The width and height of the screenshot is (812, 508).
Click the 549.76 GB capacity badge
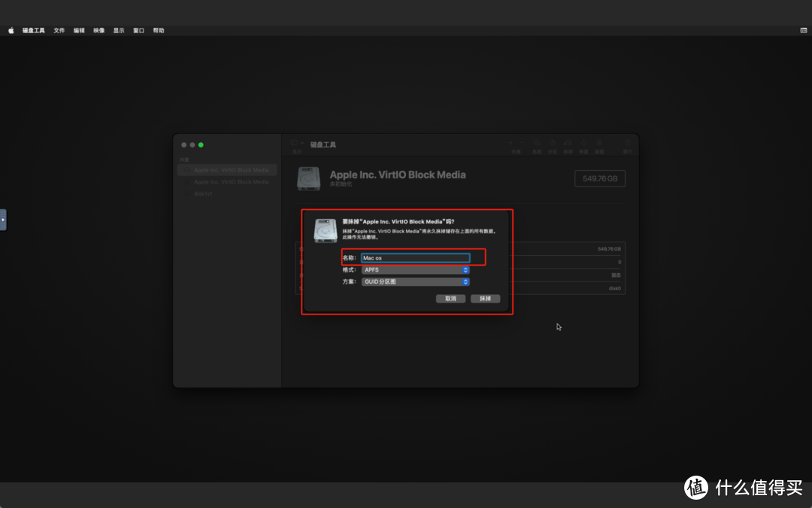coord(599,179)
